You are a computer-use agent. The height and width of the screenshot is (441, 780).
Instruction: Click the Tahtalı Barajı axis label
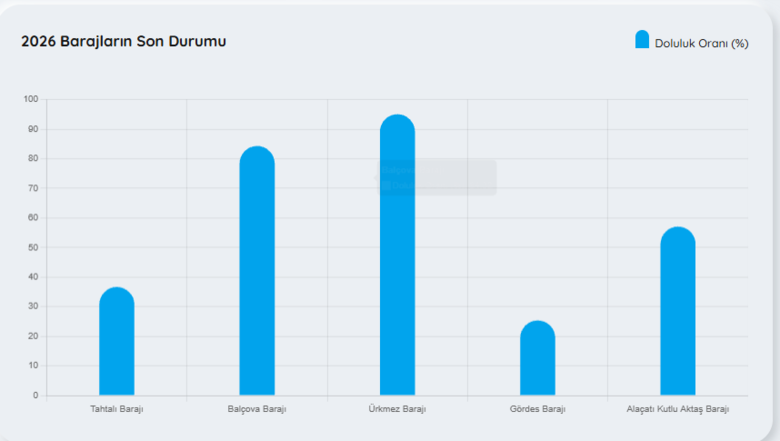coord(117,409)
